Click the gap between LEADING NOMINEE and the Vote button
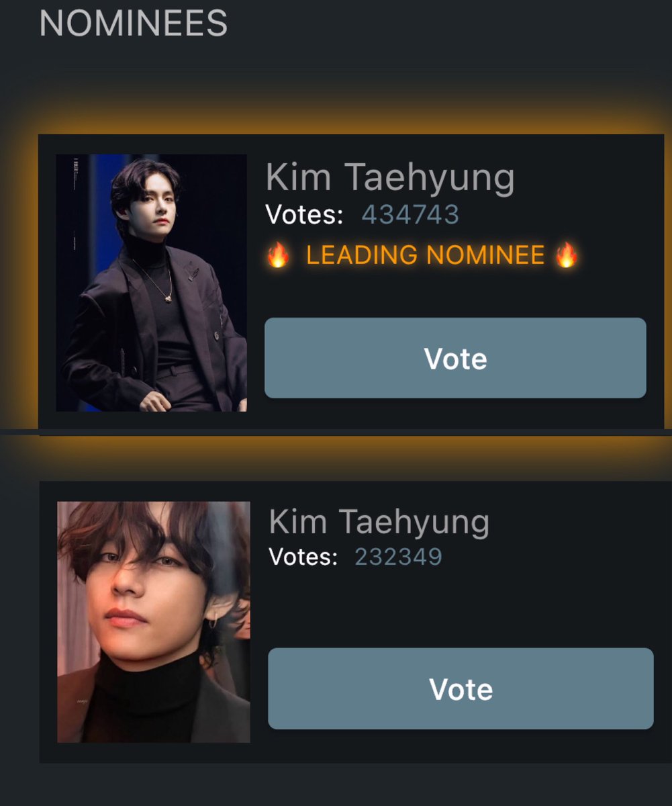The height and width of the screenshot is (806, 672). [x=455, y=293]
